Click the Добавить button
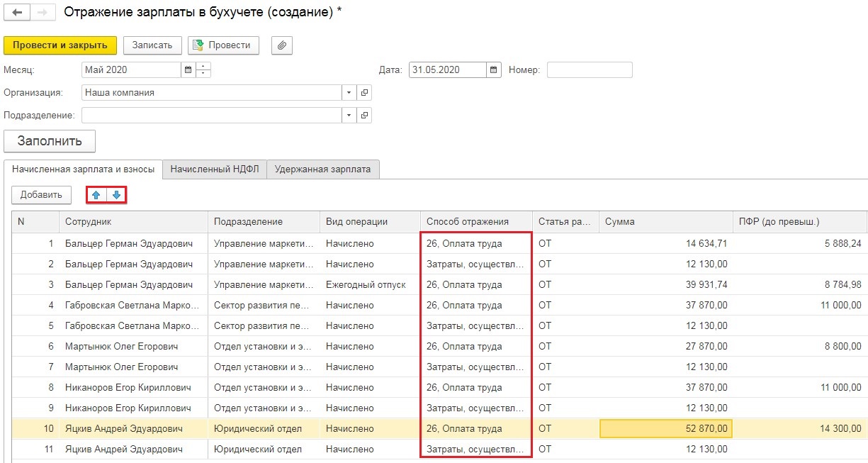 click(x=41, y=195)
